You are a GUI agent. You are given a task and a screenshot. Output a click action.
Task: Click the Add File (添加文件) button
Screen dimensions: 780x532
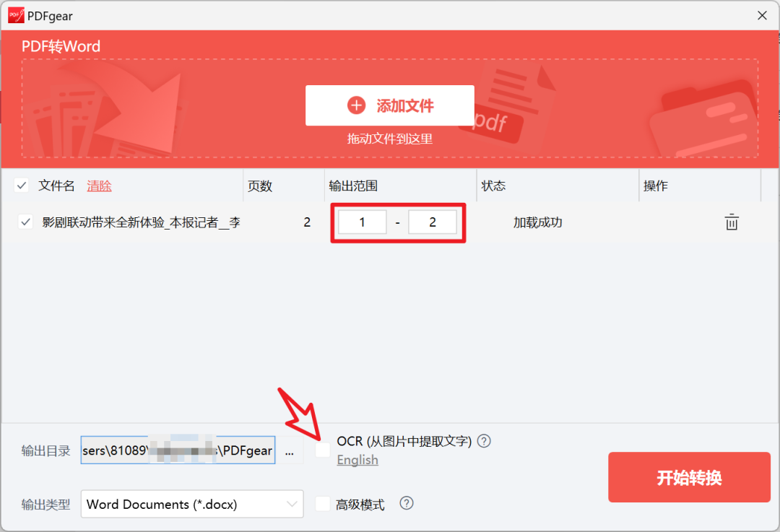389,105
